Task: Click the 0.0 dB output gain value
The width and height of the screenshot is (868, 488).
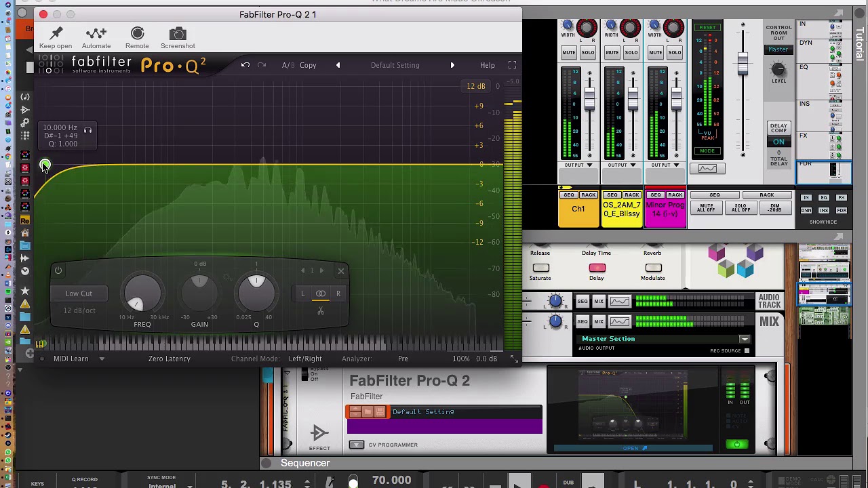Action: pyautogui.click(x=486, y=359)
